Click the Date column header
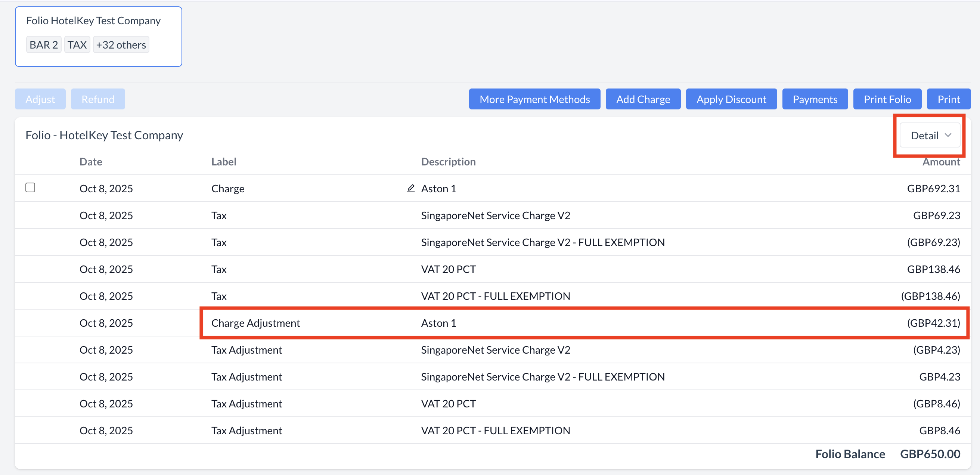The height and width of the screenshot is (475, 980). pyautogui.click(x=90, y=162)
